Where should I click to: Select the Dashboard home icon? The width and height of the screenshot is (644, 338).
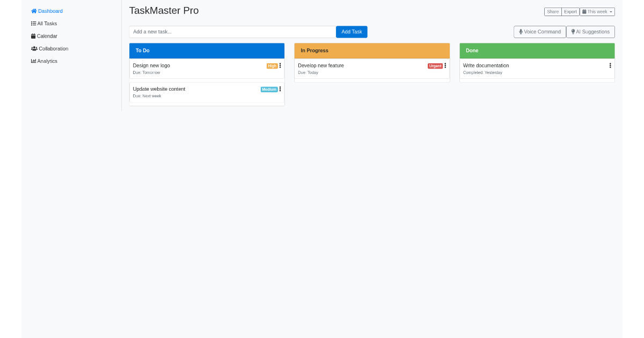[34, 11]
